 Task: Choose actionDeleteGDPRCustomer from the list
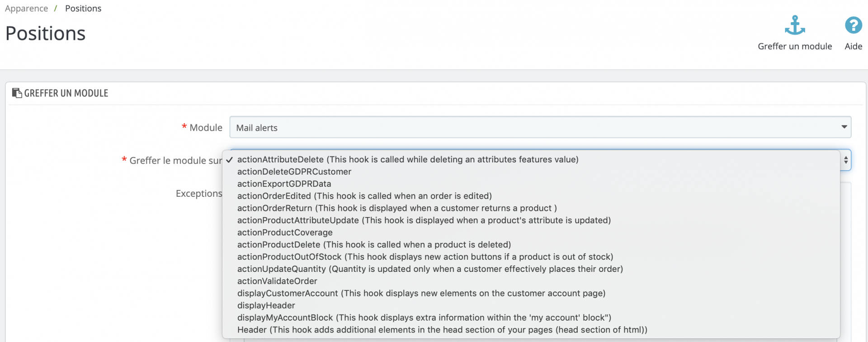294,172
